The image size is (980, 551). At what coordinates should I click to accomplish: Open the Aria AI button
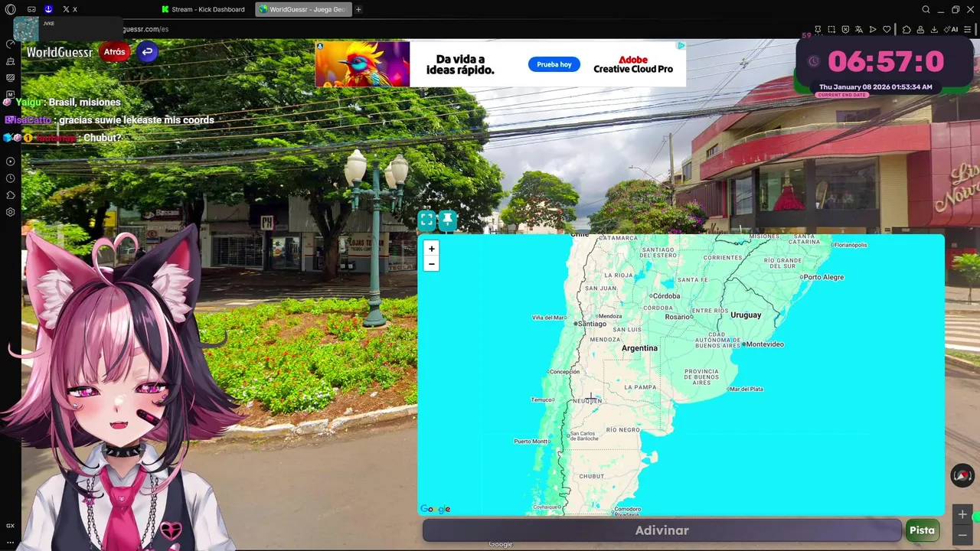click(x=951, y=29)
